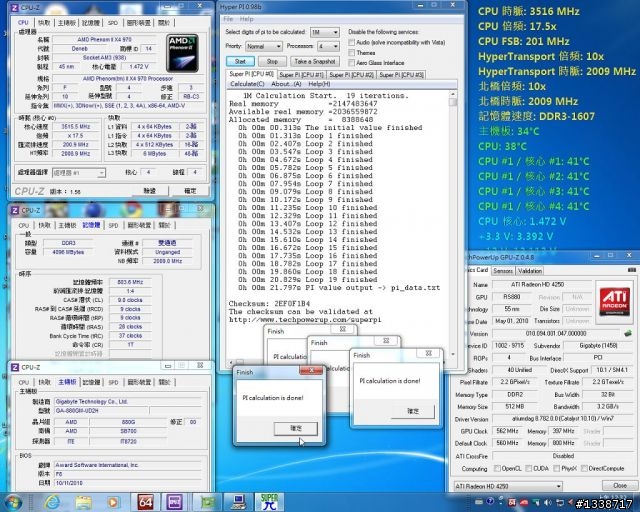Screen dimensions: 640x512
Task: Open Hyper PI File menu
Action: click(228, 19)
